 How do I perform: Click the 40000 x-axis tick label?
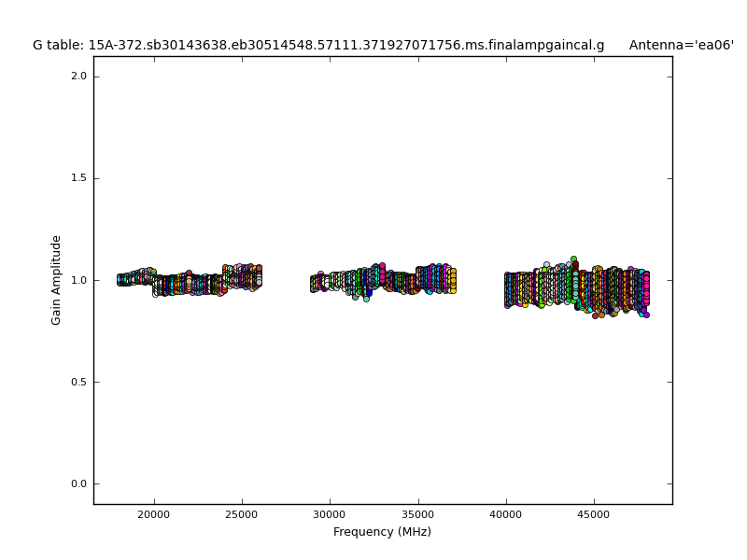(506, 514)
